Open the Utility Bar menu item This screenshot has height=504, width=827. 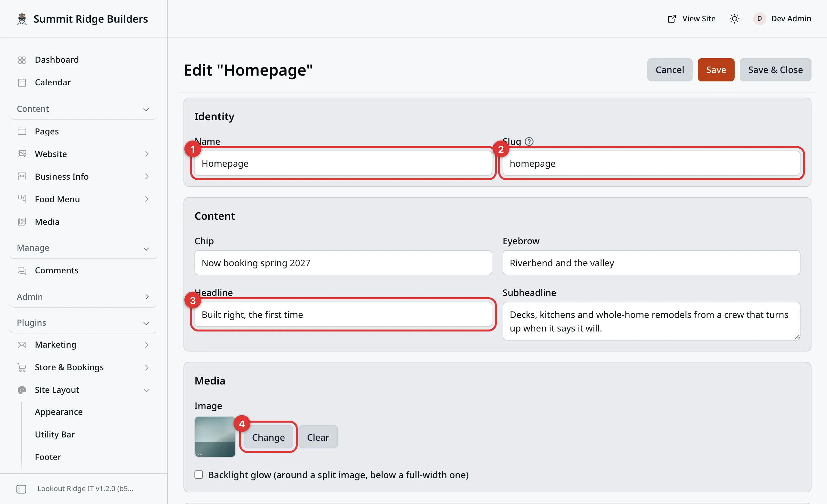pyautogui.click(x=55, y=434)
